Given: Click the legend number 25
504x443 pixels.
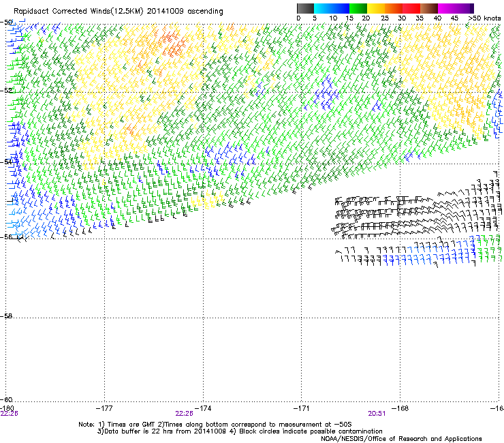Looking at the screenshot, I should pyautogui.click(x=385, y=18).
